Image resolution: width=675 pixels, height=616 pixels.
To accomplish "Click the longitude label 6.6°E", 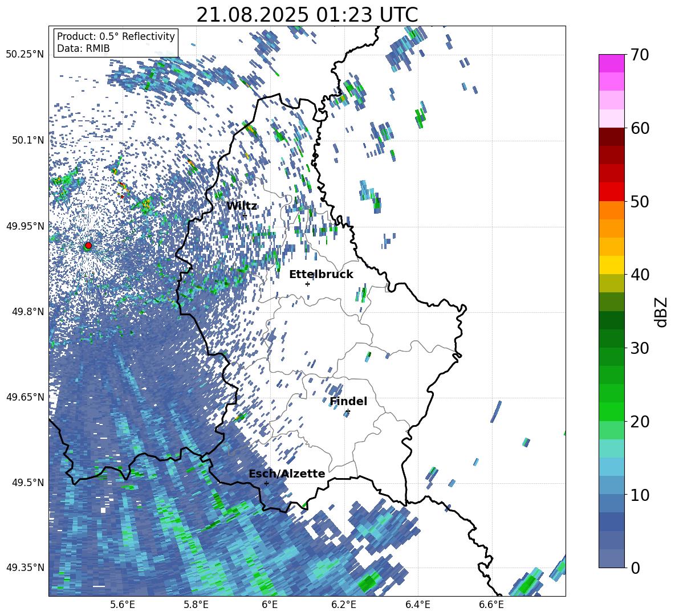I will click(491, 605).
